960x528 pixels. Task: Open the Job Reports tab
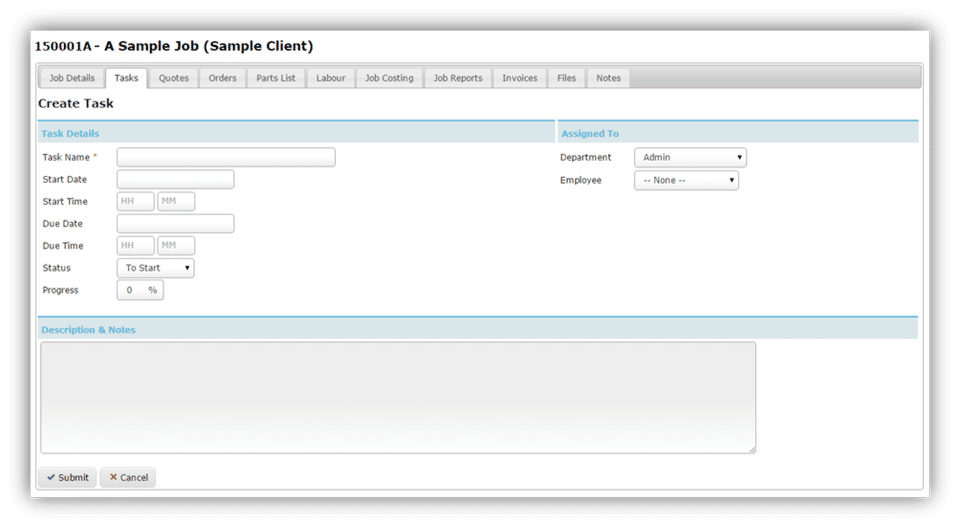(x=458, y=78)
